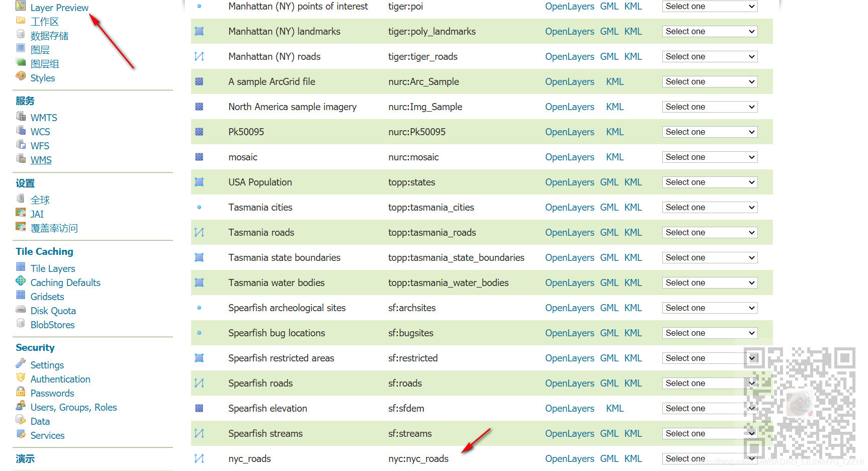Viewport: 868px width, 471px height.
Task: Click the Security Services icon
Action: point(21,434)
